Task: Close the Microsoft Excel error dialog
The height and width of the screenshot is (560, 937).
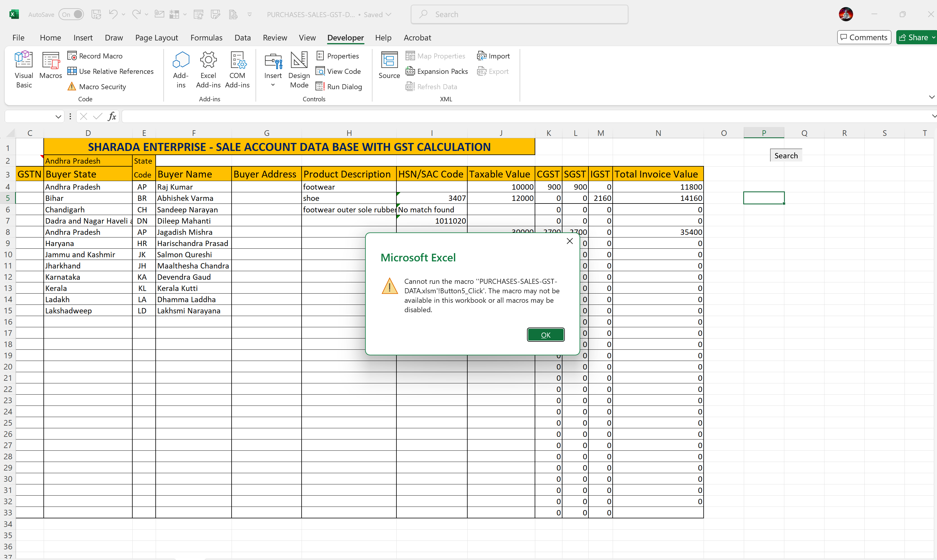Action: pos(570,241)
